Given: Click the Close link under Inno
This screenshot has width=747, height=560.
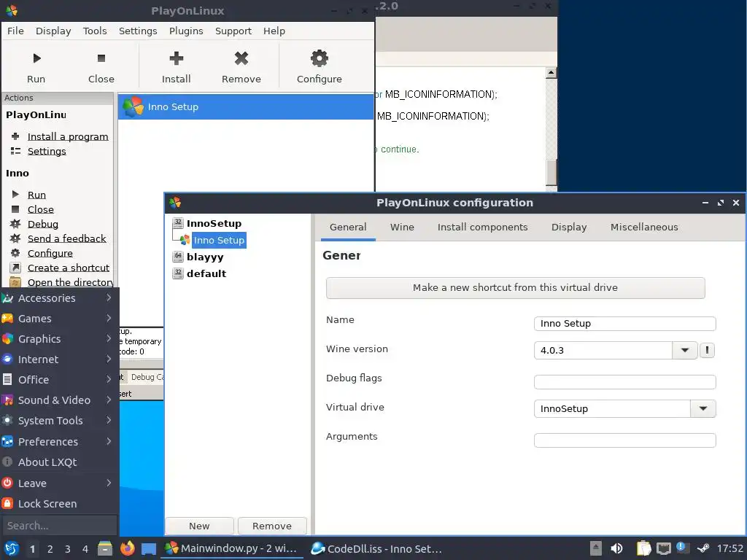Looking at the screenshot, I should coord(41,209).
